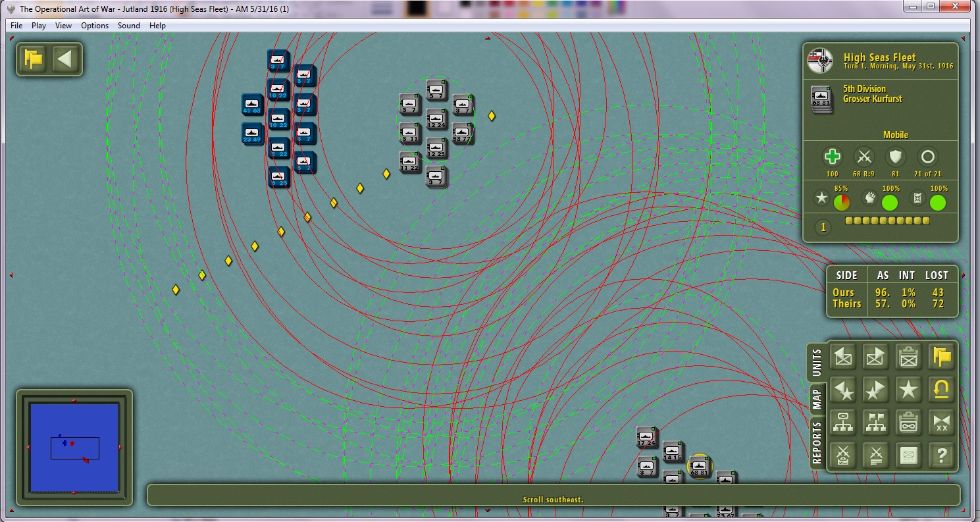The width and height of the screenshot is (980, 522).
Task: Switch to the UNITS tab
Action: [817, 361]
